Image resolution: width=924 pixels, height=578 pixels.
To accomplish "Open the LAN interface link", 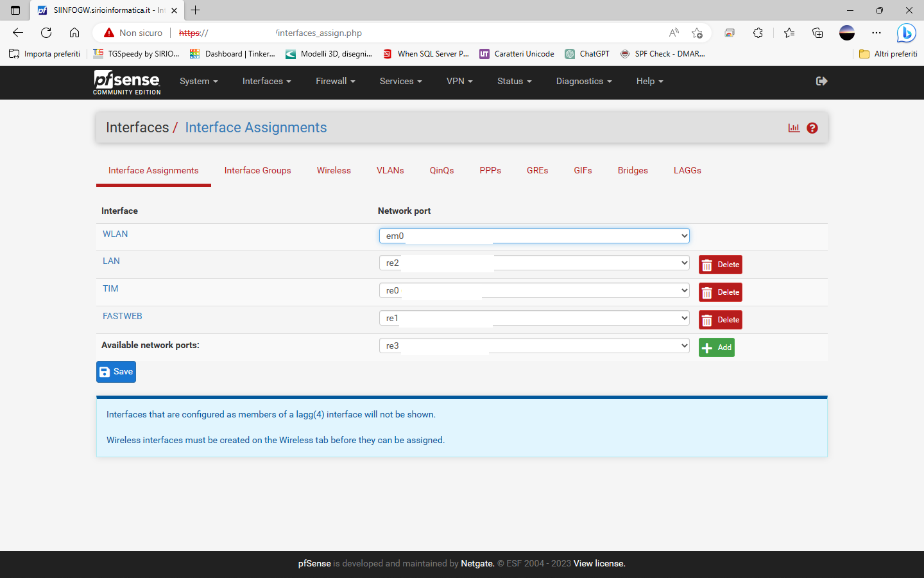I will coord(111,261).
